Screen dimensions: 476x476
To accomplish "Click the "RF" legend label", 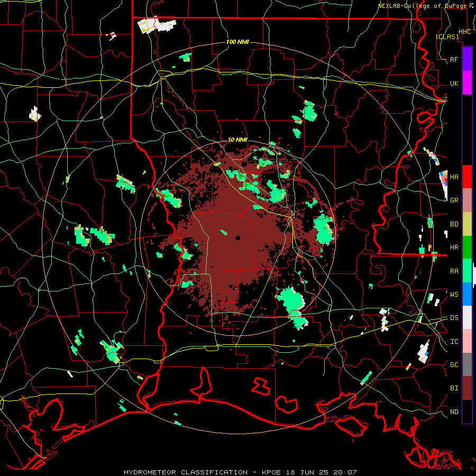I will pyautogui.click(x=454, y=59).
